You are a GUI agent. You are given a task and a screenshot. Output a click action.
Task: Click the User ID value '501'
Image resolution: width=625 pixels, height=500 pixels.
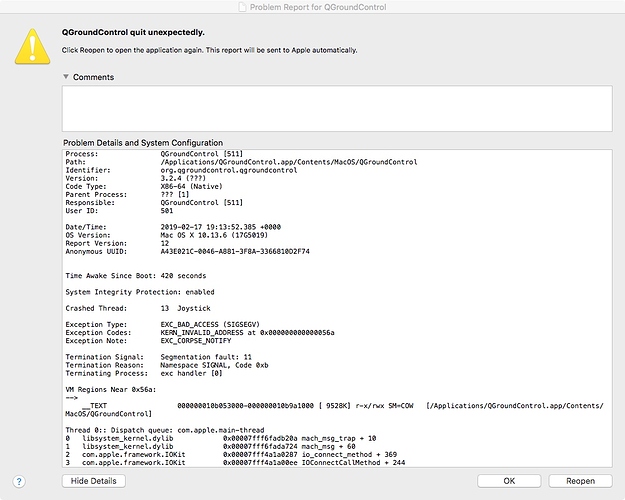coord(167,211)
